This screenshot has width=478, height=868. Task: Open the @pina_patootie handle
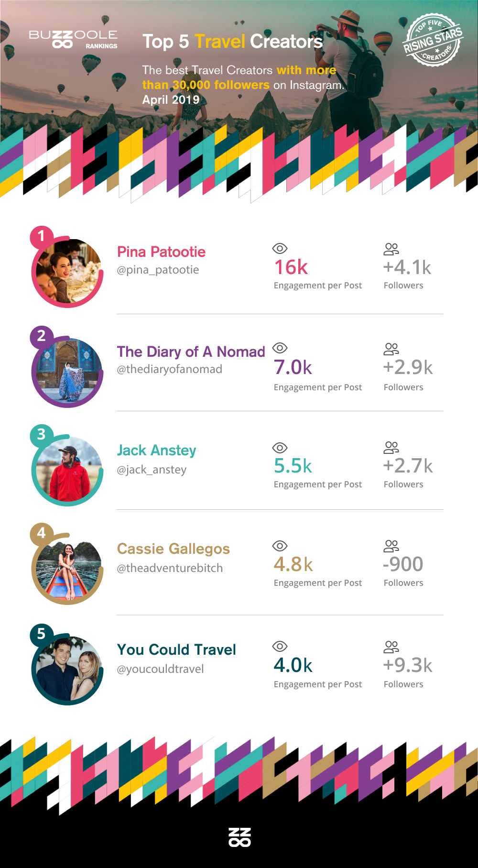tap(158, 270)
